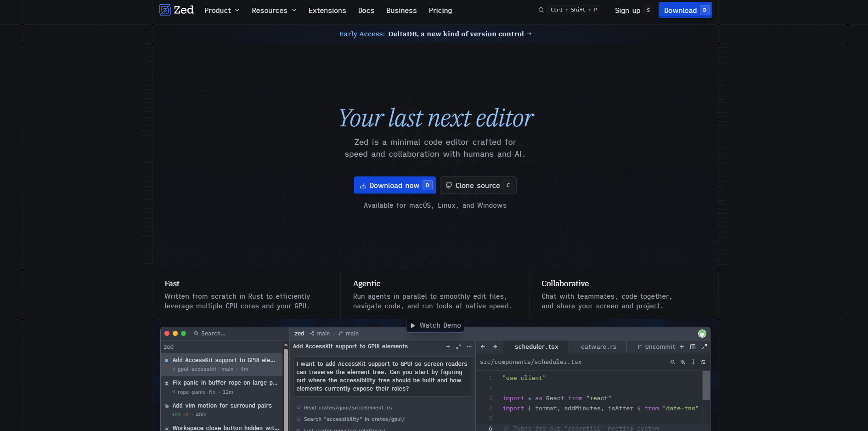This screenshot has width=868, height=431.
Task: Click the "src/components/scheduler.tsx" breadcrumb path
Action: coord(530,362)
